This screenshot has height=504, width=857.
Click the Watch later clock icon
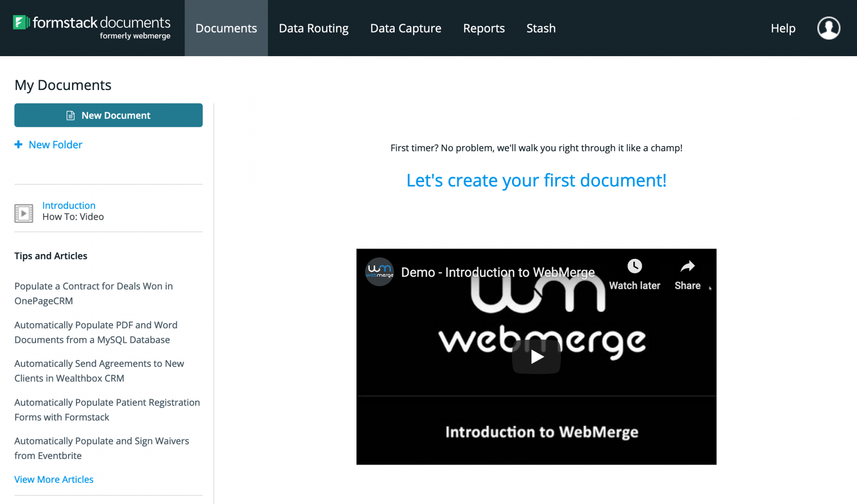[634, 266]
